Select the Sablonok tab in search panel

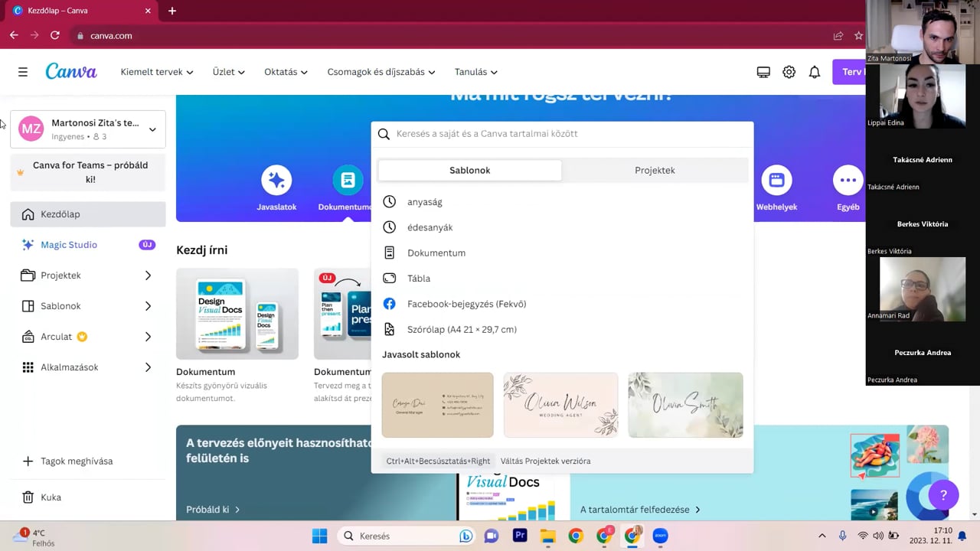(470, 171)
